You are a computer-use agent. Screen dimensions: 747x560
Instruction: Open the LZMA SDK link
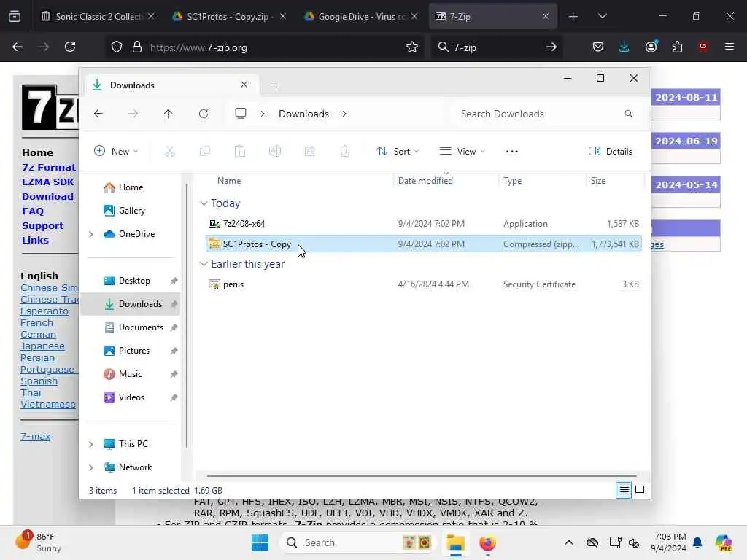point(47,182)
